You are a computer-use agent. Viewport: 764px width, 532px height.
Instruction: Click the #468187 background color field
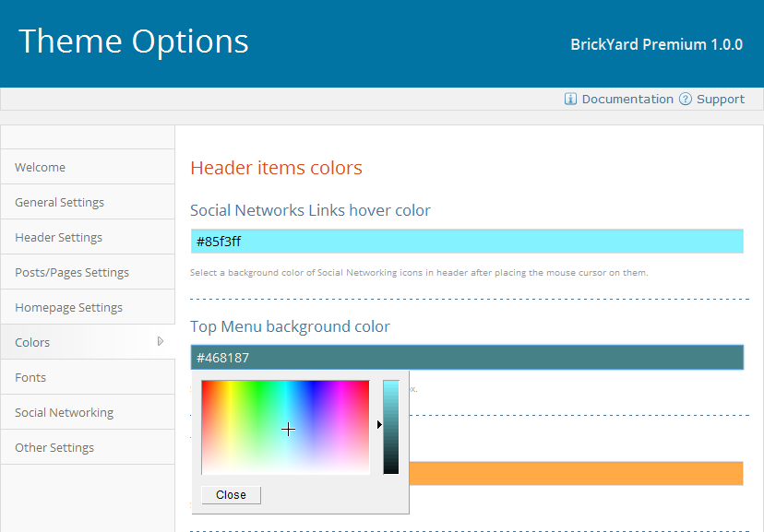[467, 357]
